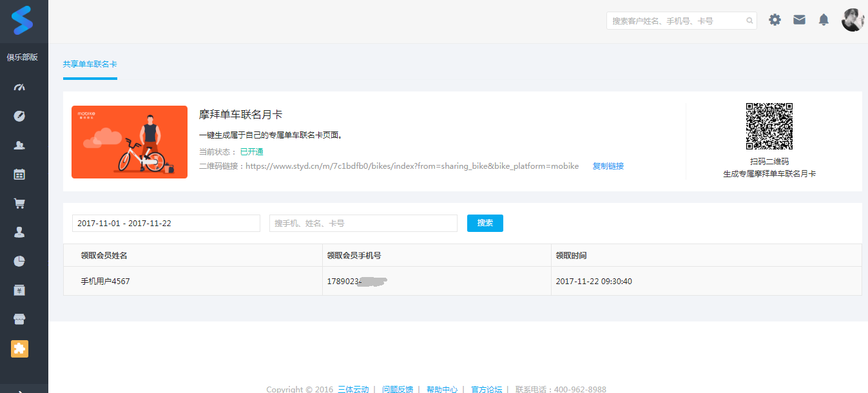Open the shopping cart icon in the sidebar
Viewport: 868px width, 393px height.
19,203
